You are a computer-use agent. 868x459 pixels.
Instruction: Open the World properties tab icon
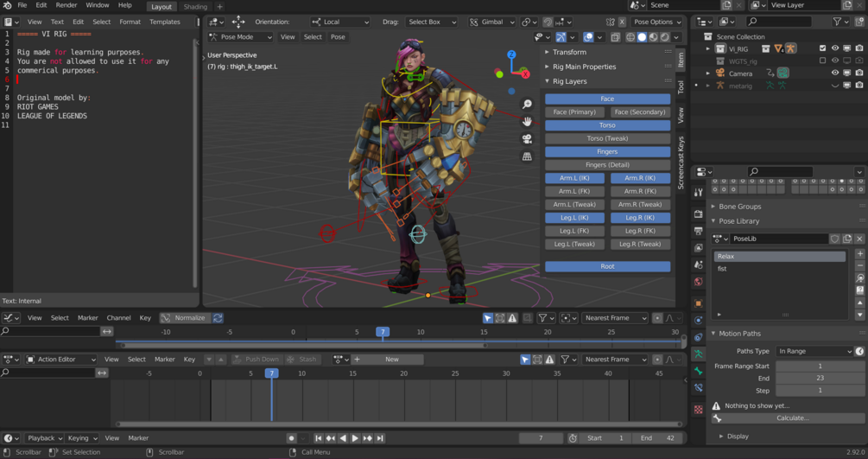tap(699, 282)
